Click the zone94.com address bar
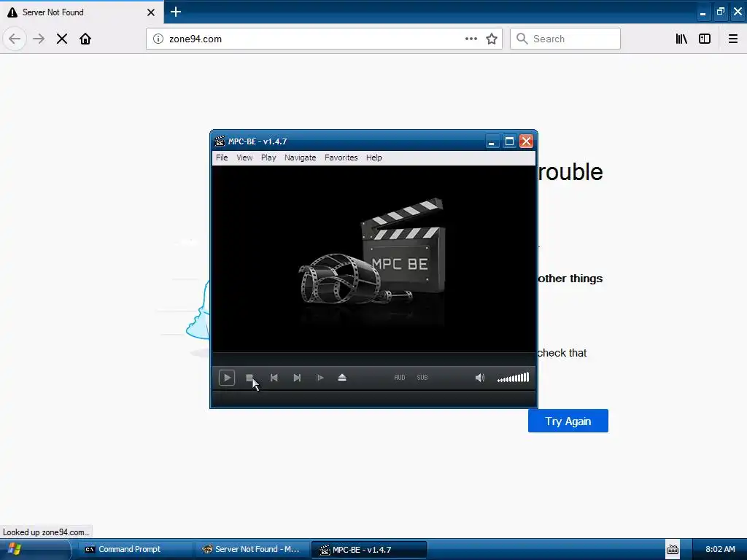747x560 pixels. point(314,39)
